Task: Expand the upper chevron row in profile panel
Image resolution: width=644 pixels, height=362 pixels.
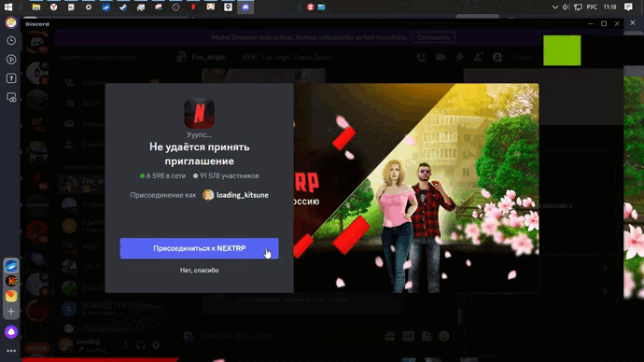Action: 605,268
